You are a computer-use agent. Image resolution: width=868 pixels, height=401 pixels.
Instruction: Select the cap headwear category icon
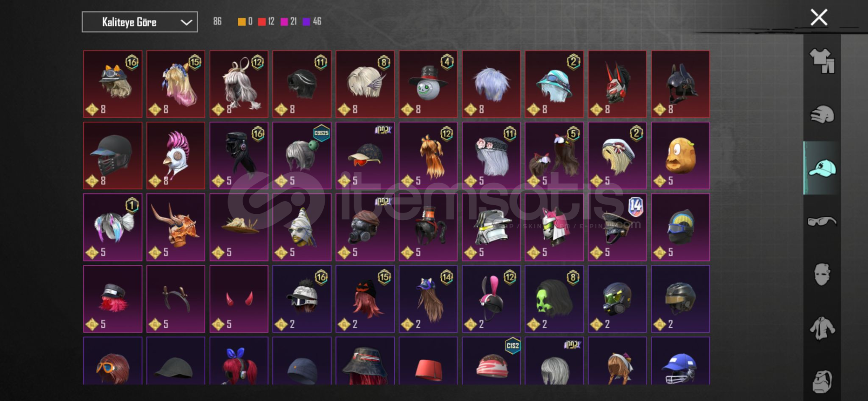(822, 168)
